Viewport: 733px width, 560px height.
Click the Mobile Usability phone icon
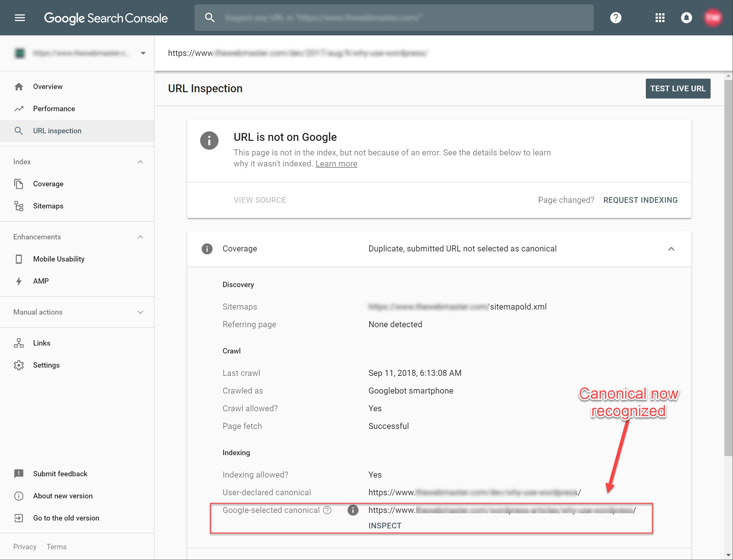coord(19,259)
